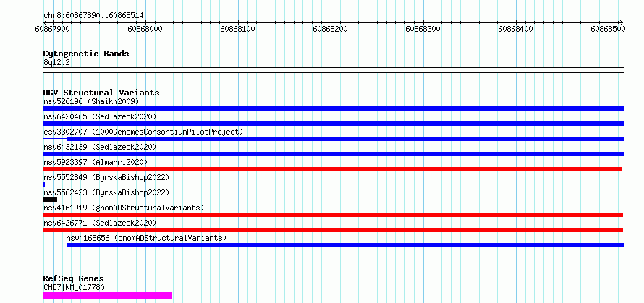Select the nsv6432139 blue variant bar
This screenshot has height=303, width=644.
333,154
